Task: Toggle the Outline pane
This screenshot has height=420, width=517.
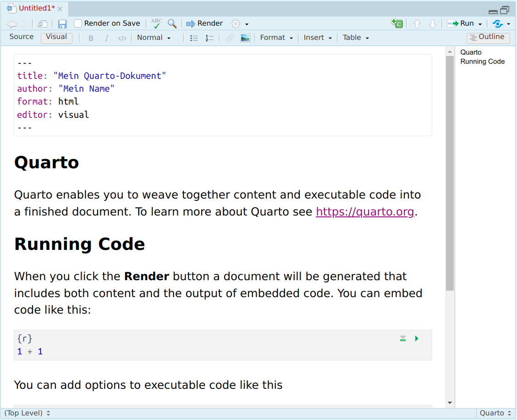Action: [488, 37]
